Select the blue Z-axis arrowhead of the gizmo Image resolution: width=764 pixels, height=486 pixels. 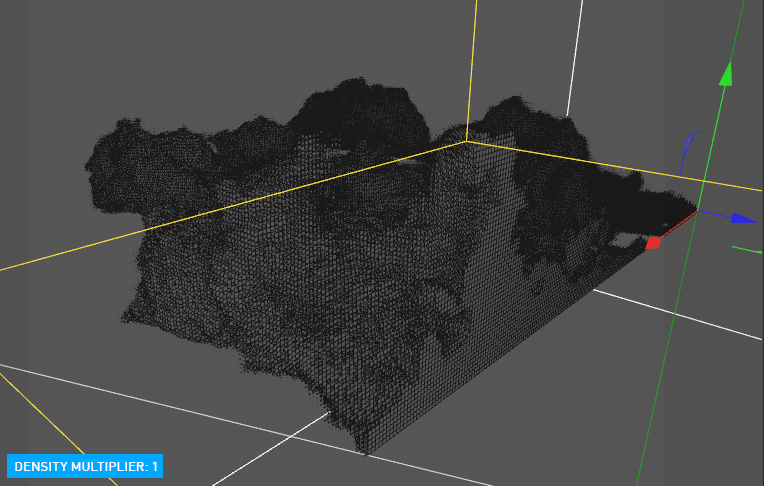click(x=745, y=218)
